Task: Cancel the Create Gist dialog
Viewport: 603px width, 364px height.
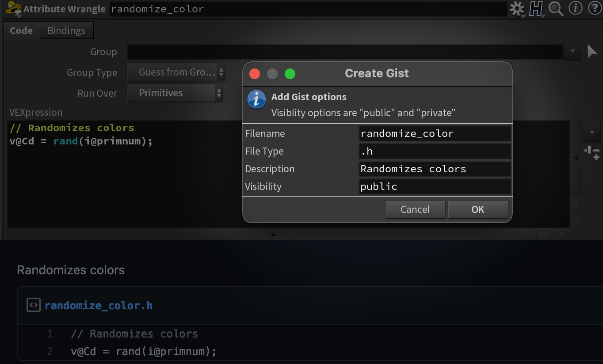Action: tap(415, 209)
